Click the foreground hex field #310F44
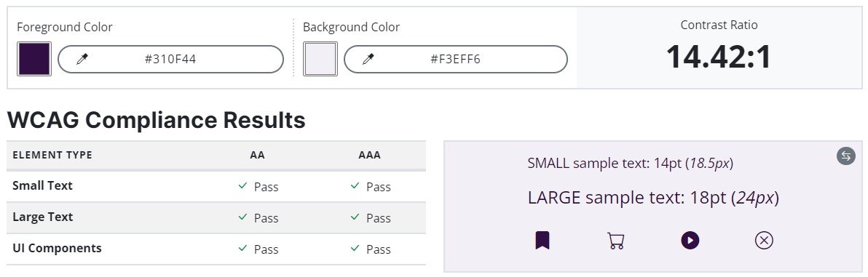 point(170,59)
